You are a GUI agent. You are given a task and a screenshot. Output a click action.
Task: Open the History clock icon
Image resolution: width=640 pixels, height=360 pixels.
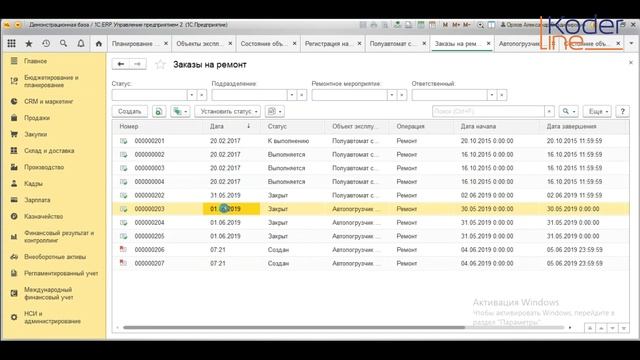pyautogui.click(x=46, y=43)
